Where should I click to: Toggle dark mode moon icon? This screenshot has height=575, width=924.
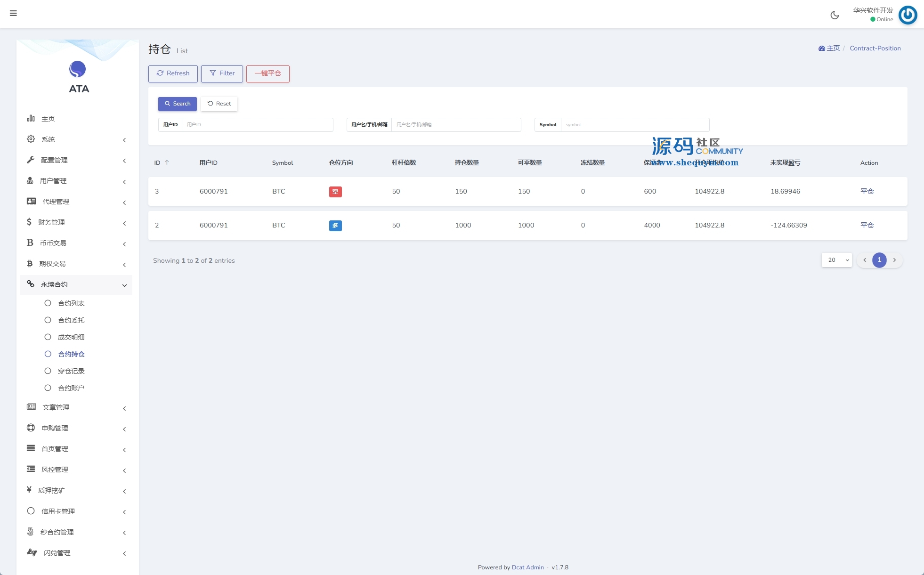(x=835, y=15)
